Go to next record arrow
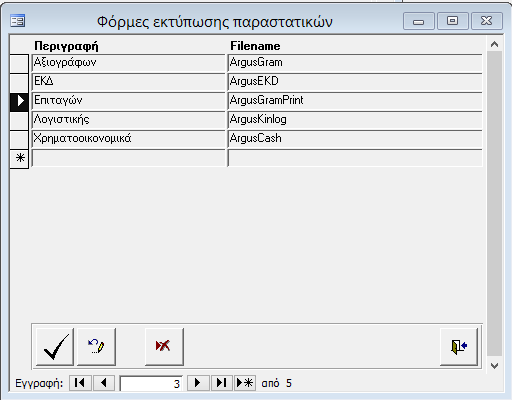Screen dimensions: 512x400 pos(198,383)
